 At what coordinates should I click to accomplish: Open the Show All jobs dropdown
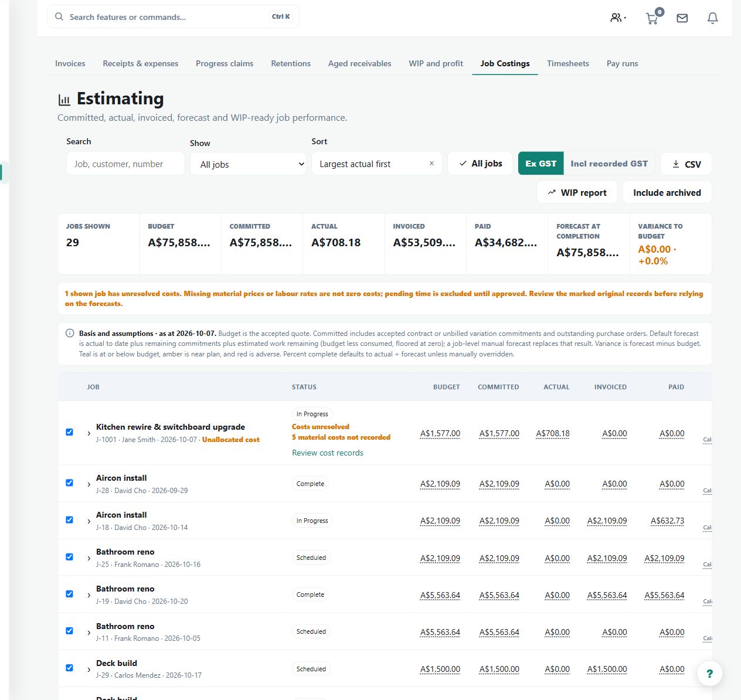click(249, 164)
